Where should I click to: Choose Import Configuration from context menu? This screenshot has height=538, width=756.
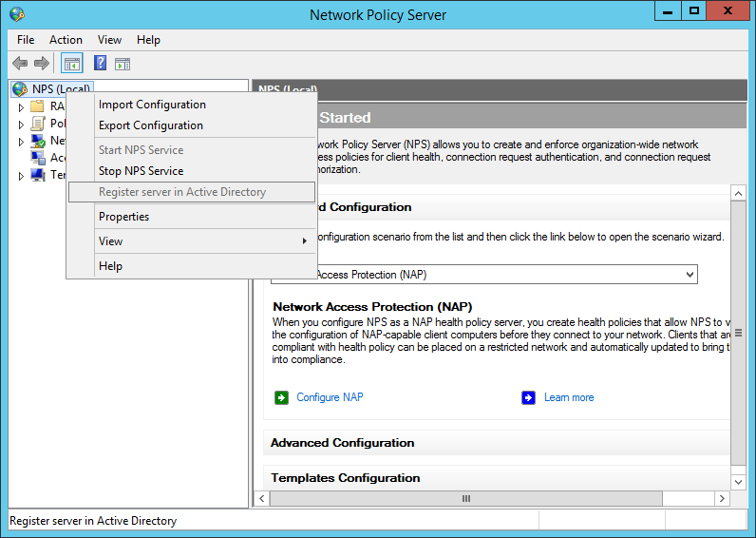(192, 105)
